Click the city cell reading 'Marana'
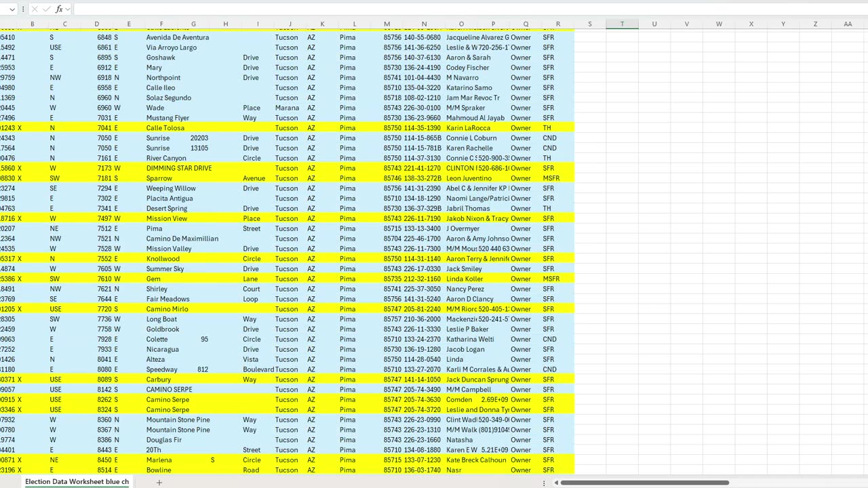 pos(287,108)
